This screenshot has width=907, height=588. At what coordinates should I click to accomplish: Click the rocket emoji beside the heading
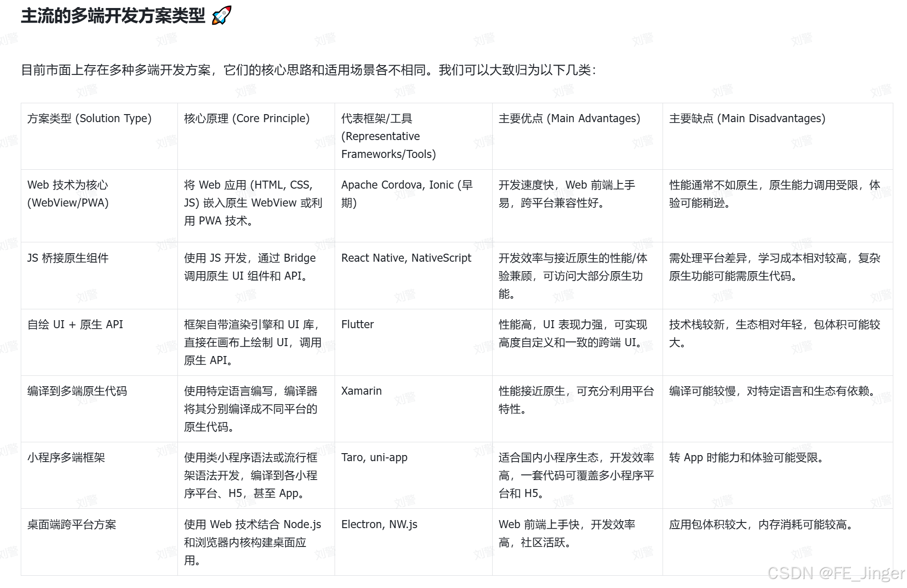pyautogui.click(x=221, y=16)
